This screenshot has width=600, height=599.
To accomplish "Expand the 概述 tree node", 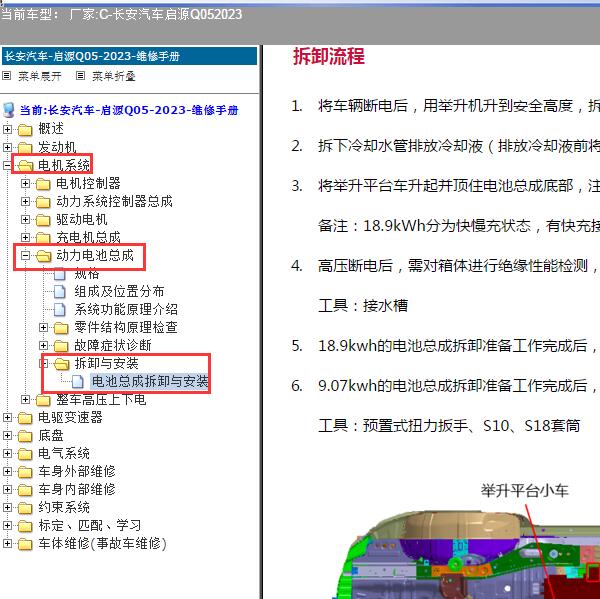I will pos(7,129).
